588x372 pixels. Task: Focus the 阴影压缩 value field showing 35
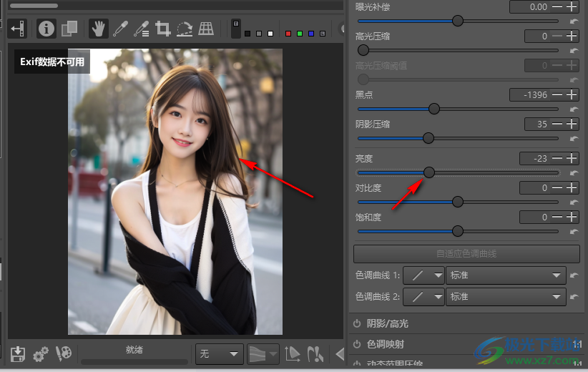tap(537, 124)
